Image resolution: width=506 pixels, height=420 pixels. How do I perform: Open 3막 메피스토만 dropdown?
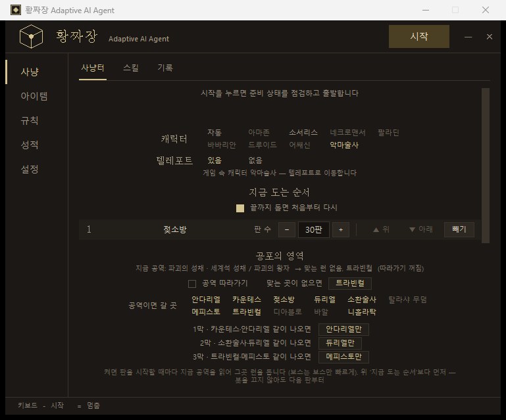point(343,357)
